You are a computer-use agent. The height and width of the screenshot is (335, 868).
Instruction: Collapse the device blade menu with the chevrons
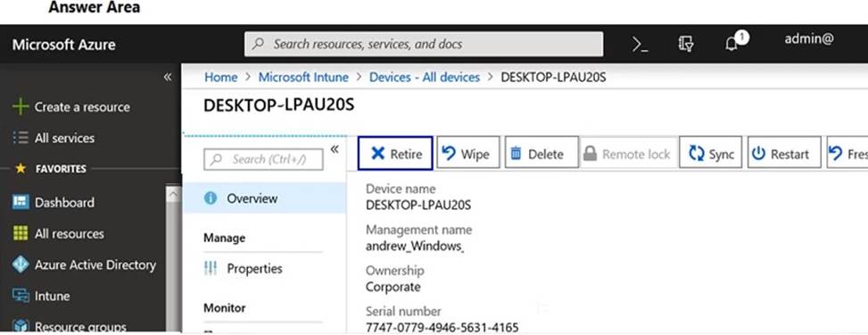[335, 149]
